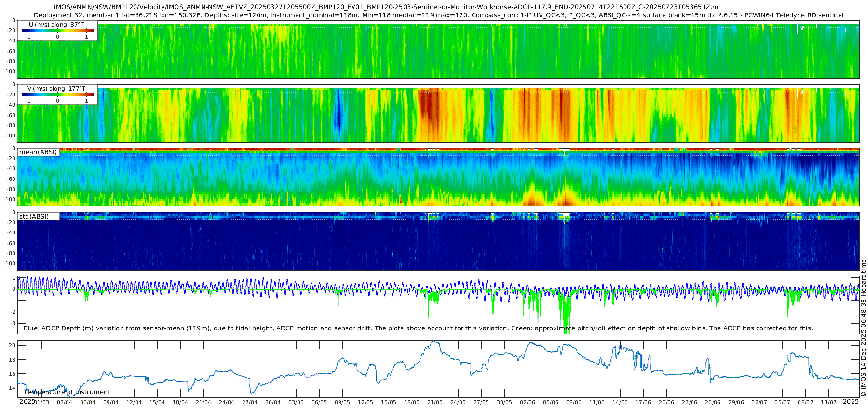The image size is (868, 410).
Task: Click the 18 tick on temperature axis
Action: pyautogui.click(x=13, y=360)
